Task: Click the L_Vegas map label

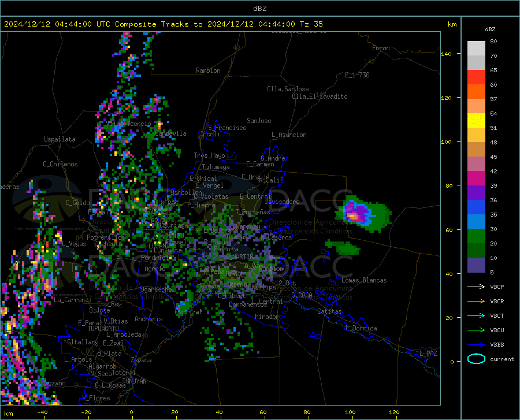Action: coord(74,244)
